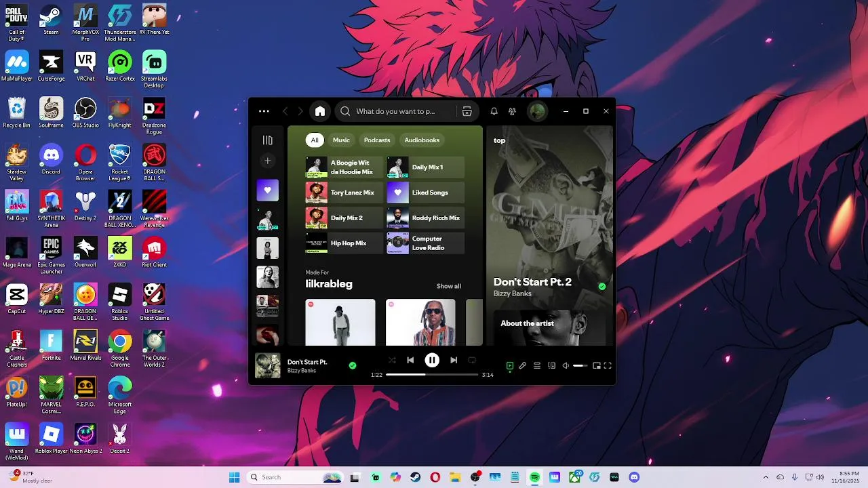Show lyrics with the microphone icon
Viewport: 868px width, 488px height.
(x=523, y=365)
